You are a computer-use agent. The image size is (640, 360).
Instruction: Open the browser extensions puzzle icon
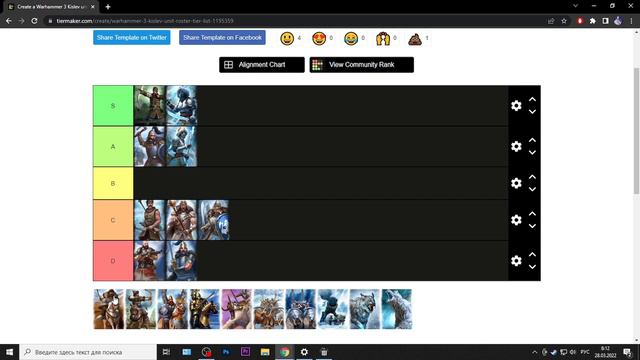pos(593,21)
